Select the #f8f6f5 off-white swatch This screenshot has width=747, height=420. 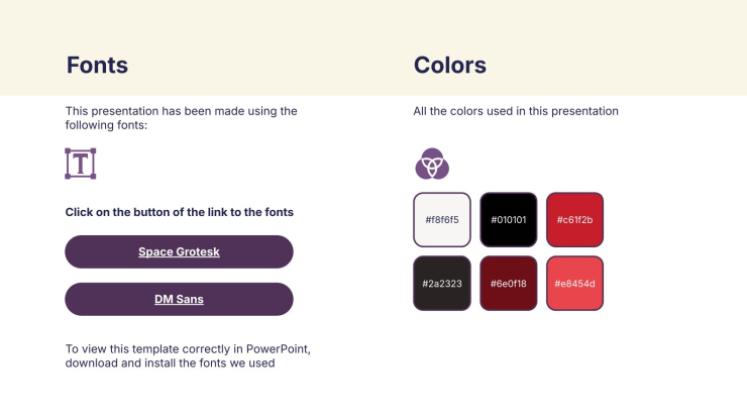point(442,219)
